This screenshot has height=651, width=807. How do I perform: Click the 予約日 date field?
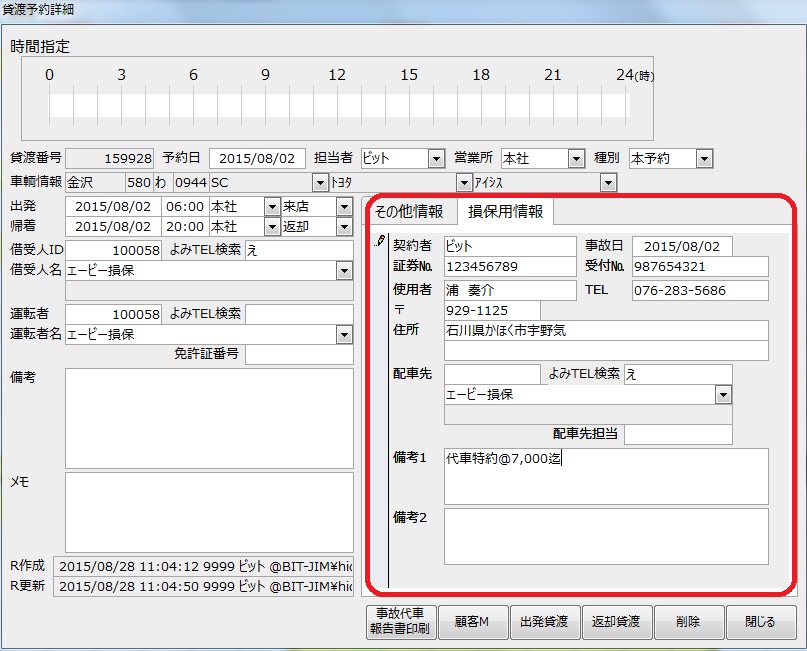coord(257,159)
